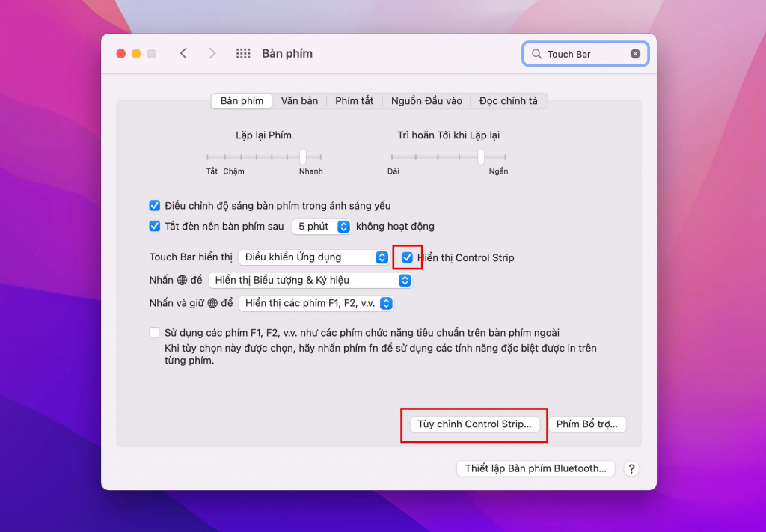Click the yellow minimize window button
Image resolution: width=766 pixels, height=532 pixels.
pyautogui.click(x=136, y=54)
